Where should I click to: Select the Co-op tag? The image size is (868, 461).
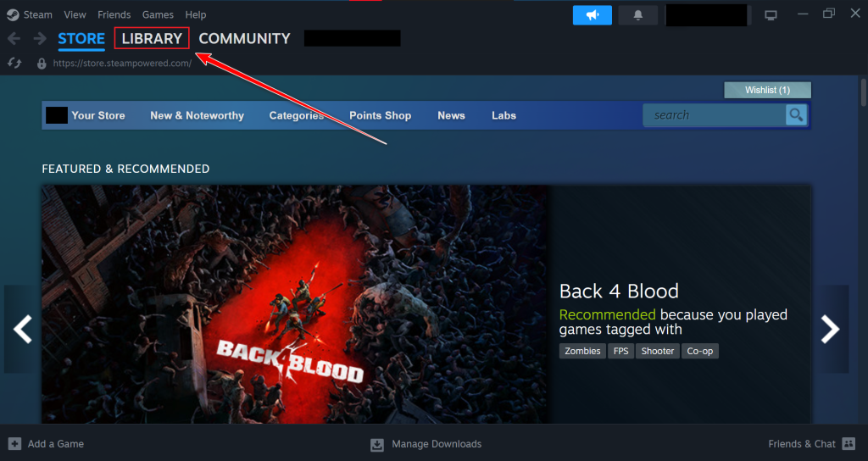699,351
